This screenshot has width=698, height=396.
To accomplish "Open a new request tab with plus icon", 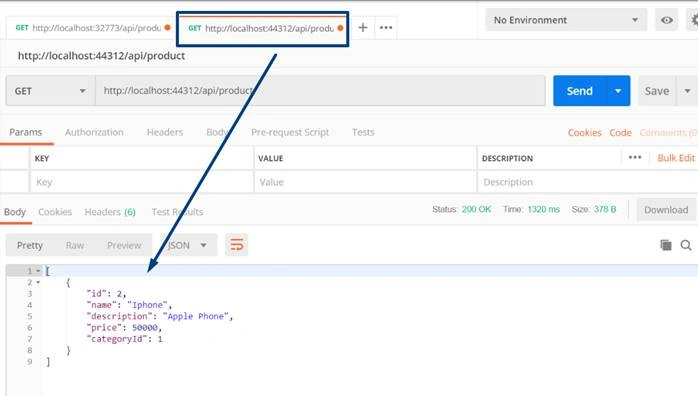I will click(363, 28).
